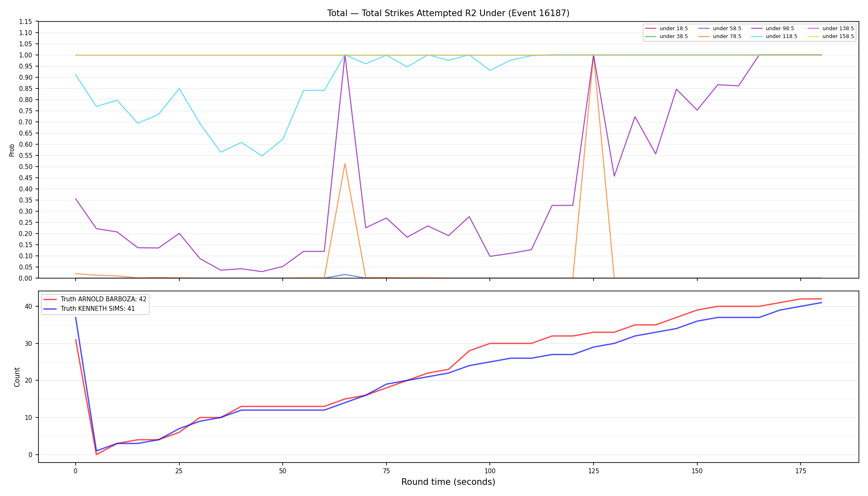The width and height of the screenshot is (868, 496).
Task: Click the 20 tick label on Count axis
Action: pyautogui.click(x=29, y=381)
